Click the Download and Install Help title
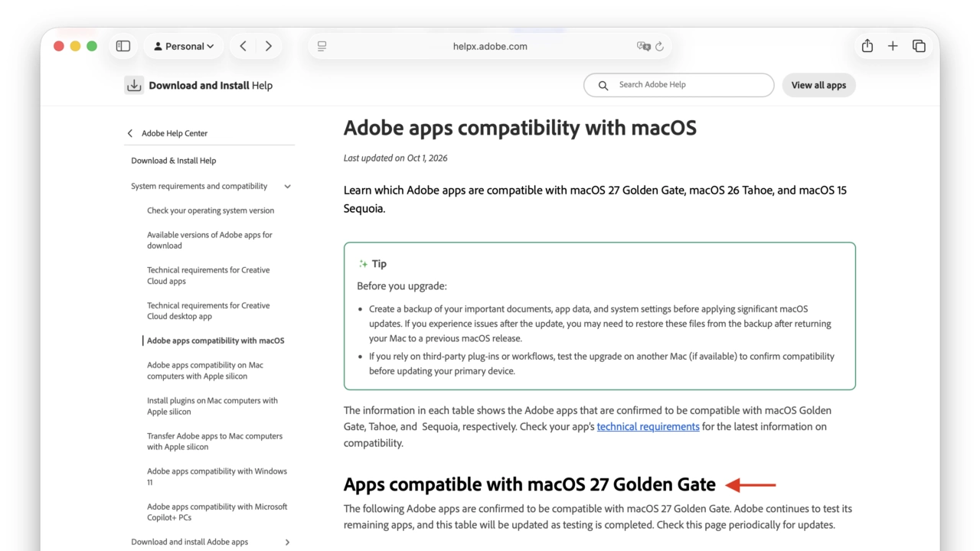 click(x=211, y=85)
